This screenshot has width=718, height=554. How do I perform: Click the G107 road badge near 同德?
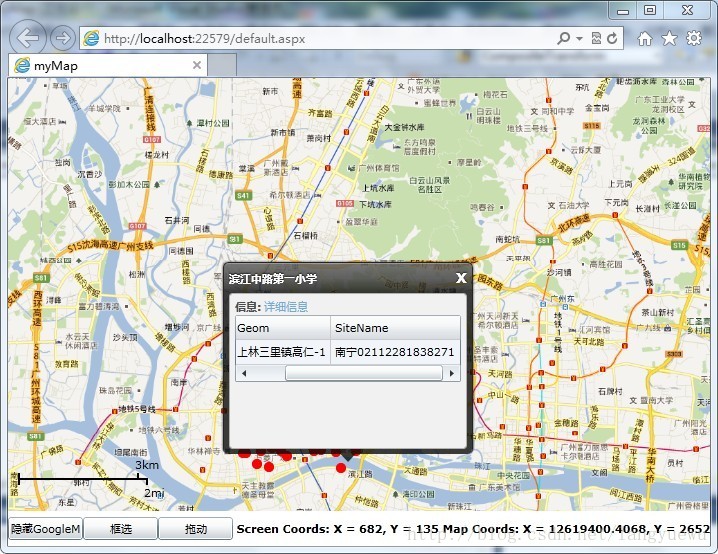coord(138,226)
